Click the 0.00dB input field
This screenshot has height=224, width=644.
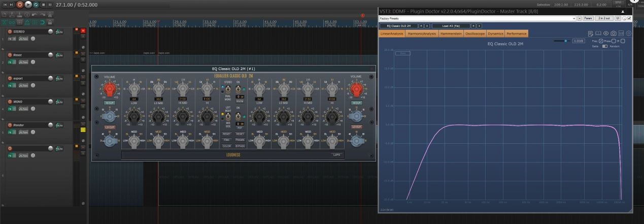coord(579,41)
